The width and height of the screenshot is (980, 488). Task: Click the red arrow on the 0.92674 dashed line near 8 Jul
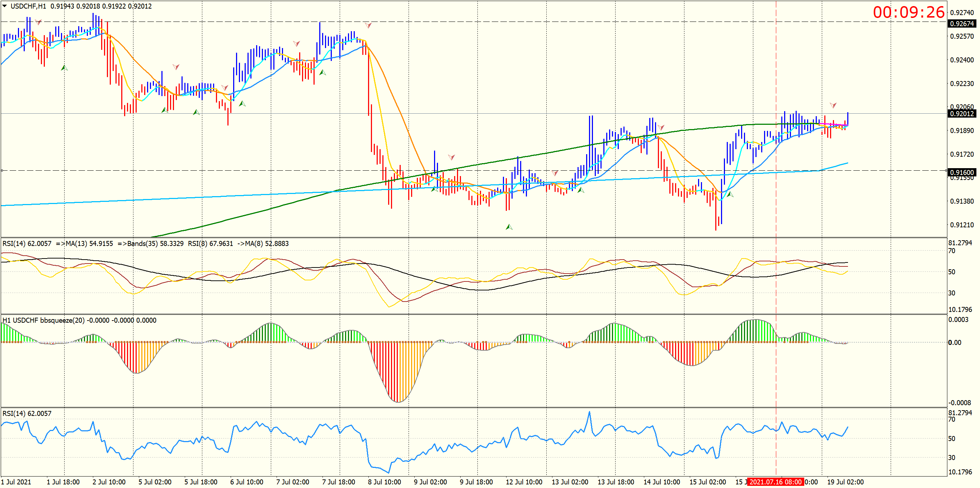(368, 25)
